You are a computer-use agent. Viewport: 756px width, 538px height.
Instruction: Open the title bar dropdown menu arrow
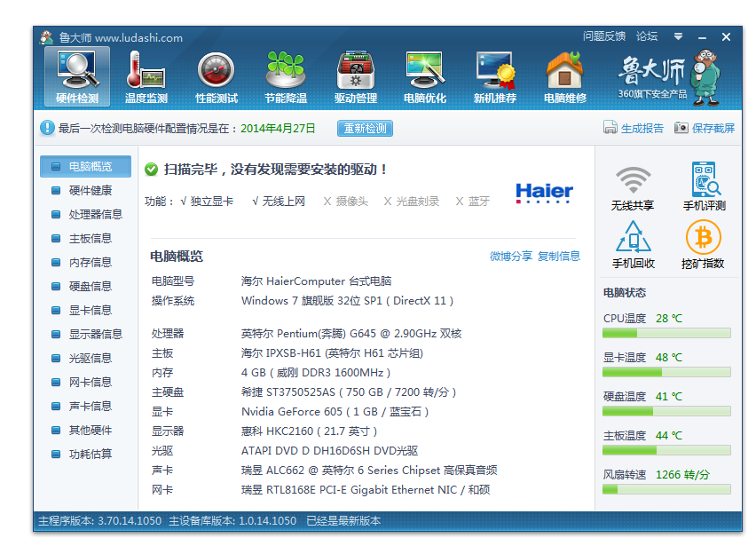coord(679,37)
